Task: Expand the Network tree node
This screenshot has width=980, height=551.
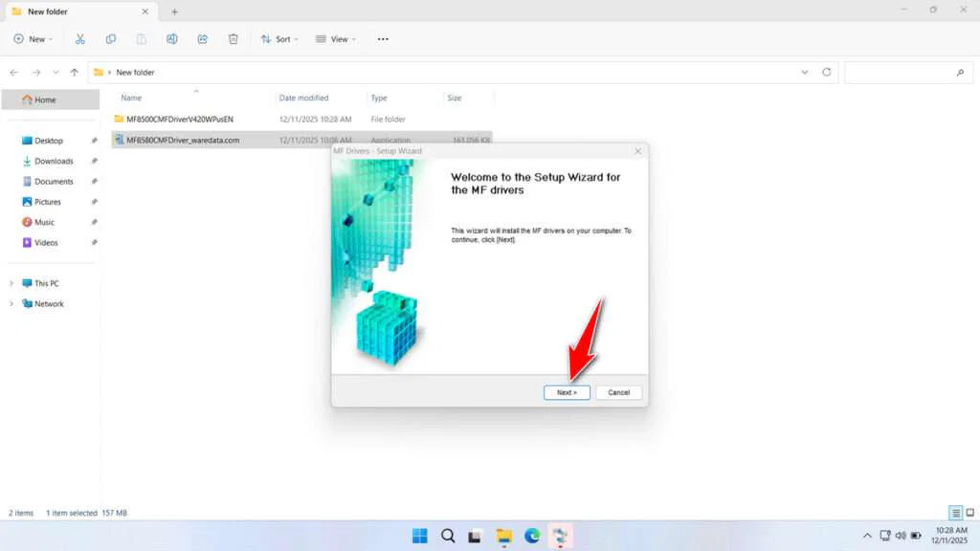Action: click(11, 304)
